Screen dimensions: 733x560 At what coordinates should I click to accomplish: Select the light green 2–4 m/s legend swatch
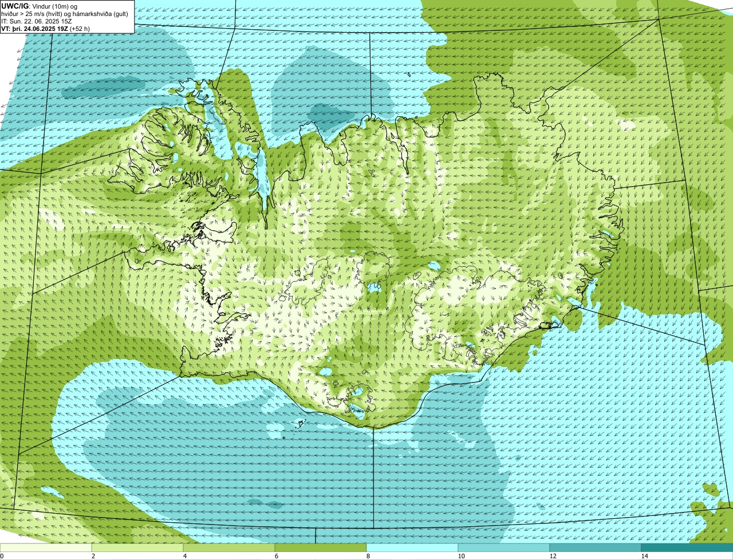(x=137, y=547)
